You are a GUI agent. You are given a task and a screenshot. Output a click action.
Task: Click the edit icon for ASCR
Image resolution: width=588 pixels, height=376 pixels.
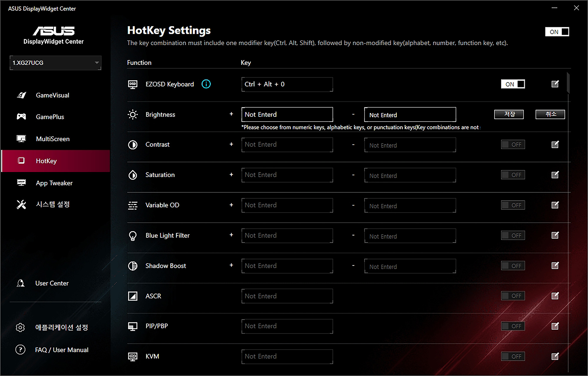pos(555,296)
